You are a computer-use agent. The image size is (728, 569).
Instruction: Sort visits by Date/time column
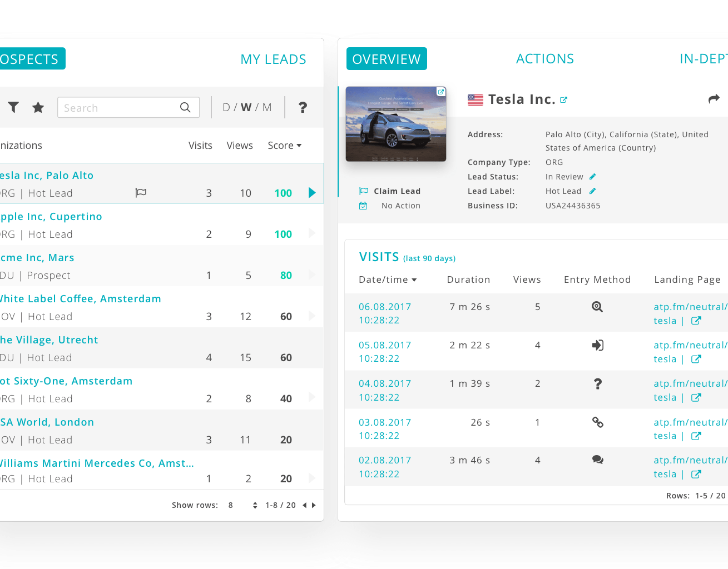[x=388, y=279]
